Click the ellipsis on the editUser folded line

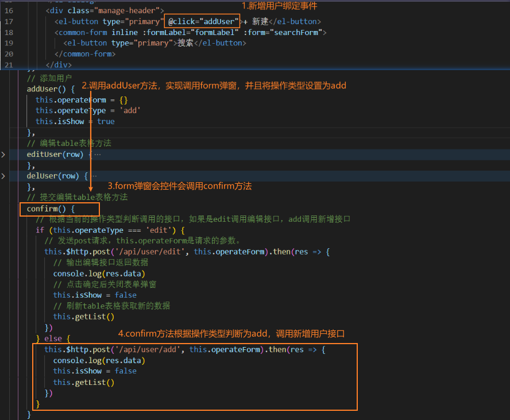point(98,154)
